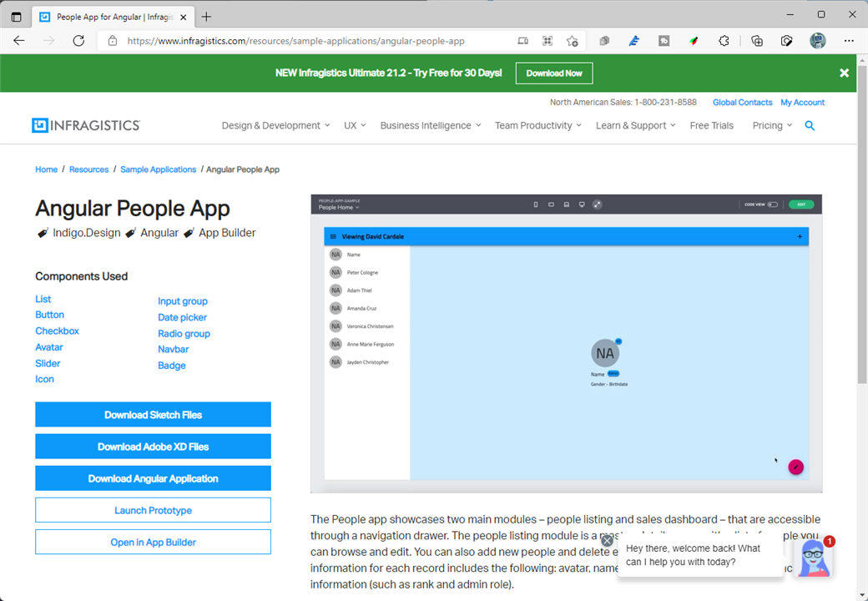This screenshot has height=601, width=868.
Task: Open the Icon component link
Action: 45,379
